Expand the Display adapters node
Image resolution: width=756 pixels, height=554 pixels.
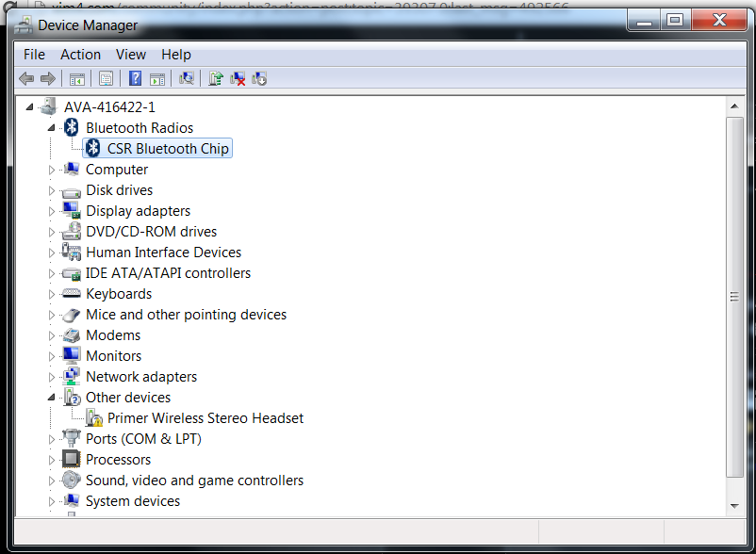click(x=52, y=211)
